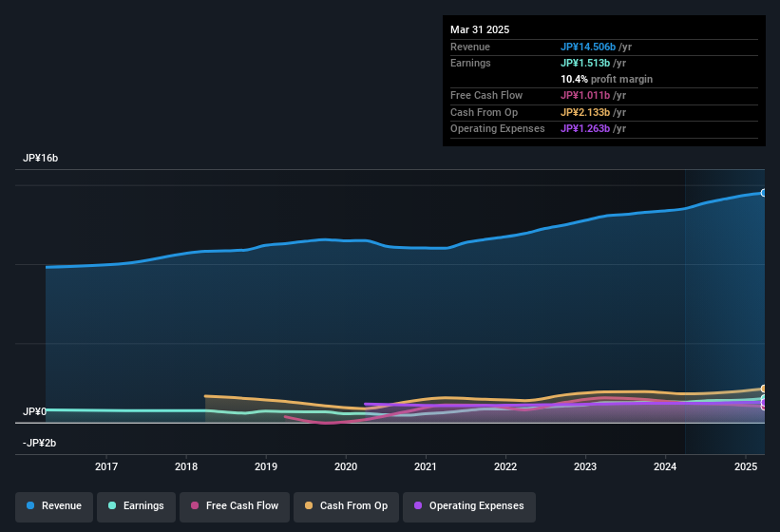
Task: Toggle the Free Cash Flow legend button
Action: 235,506
